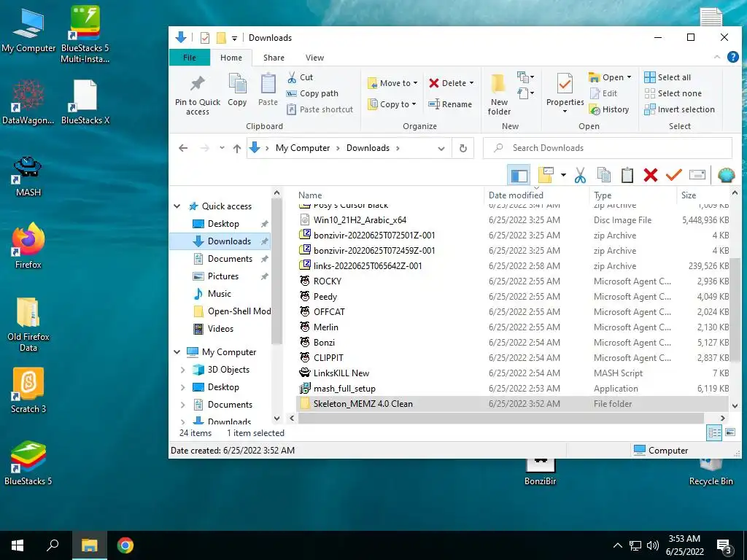Click the red Delete button
747x560 pixels.
click(447, 83)
